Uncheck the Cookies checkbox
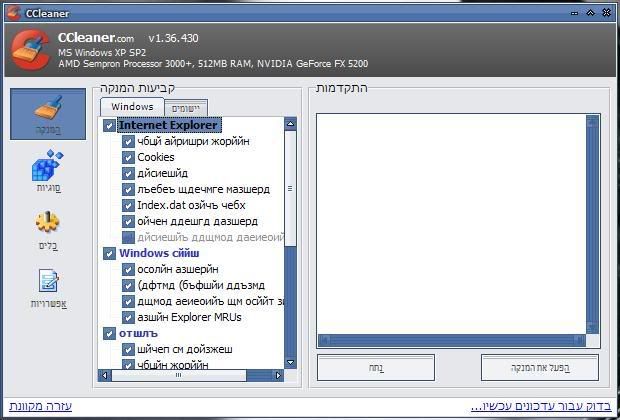The image size is (620, 420). coord(128,157)
